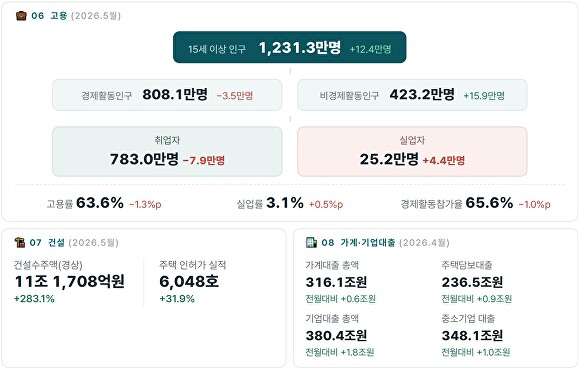Click the 고용률 63.6% figure

pos(100,203)
